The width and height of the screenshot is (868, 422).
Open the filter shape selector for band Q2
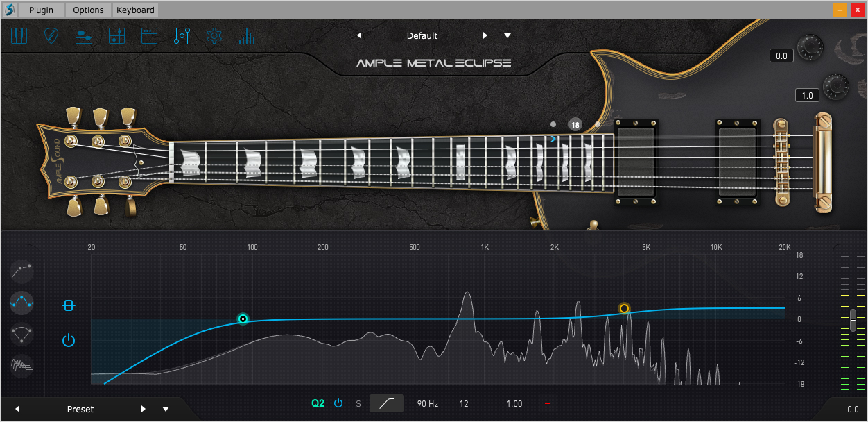(387, 403)
